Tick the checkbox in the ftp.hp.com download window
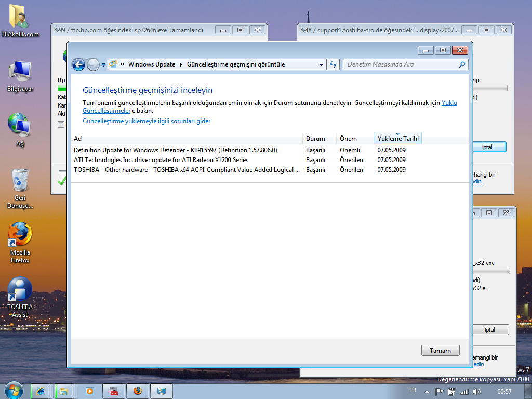The image size is (532, 399). 61,125
